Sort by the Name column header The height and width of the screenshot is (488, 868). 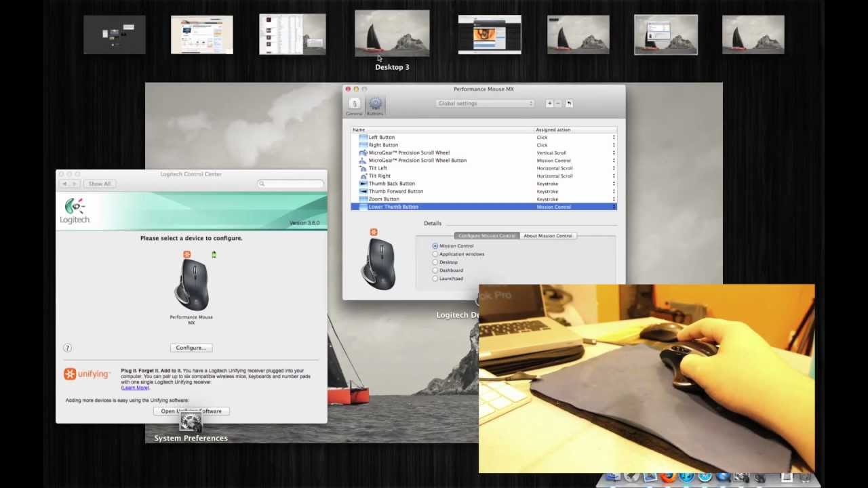[x=443, y=129]
